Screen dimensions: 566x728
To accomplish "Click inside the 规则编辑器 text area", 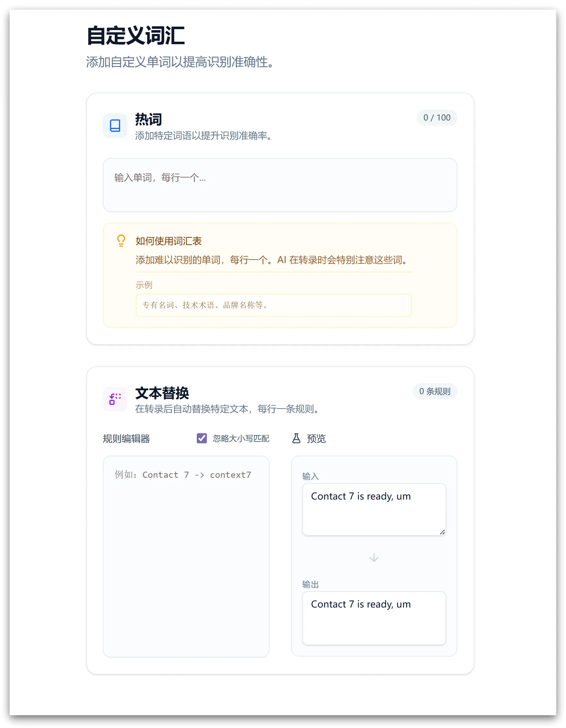I will click(x=186, y=556).
